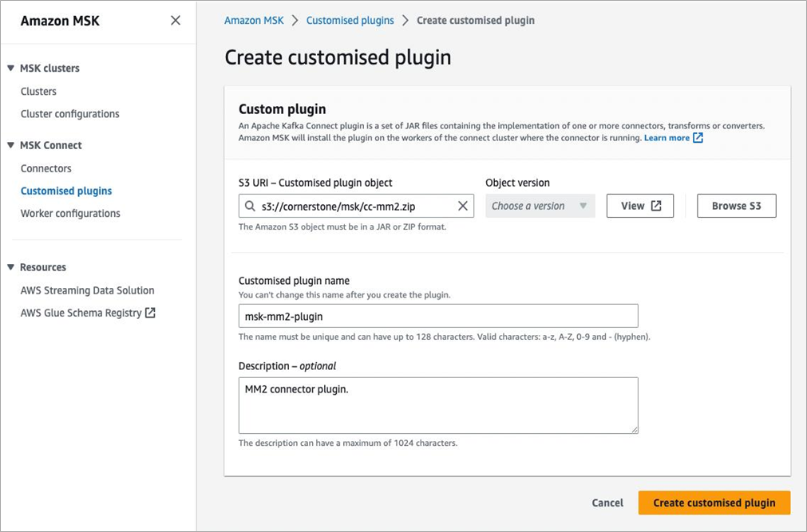Click the Amazon MSK breadcrumb link
The height and width of the screenshot is (532, 807).
(254, 21)
